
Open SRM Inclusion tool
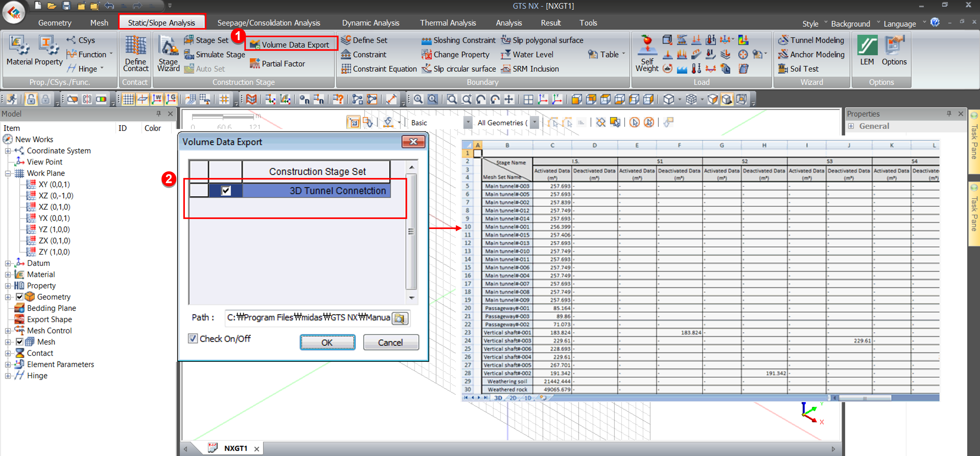[x=530, y=69]
